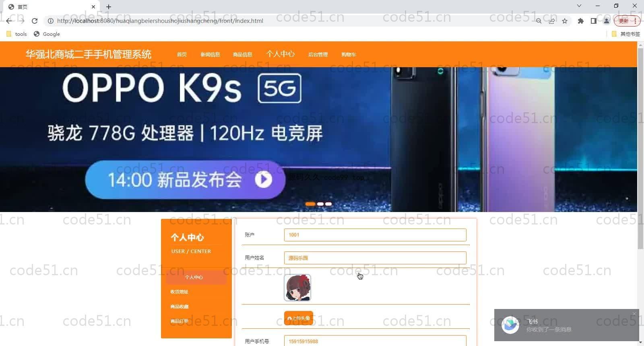644x346 pixels.
Task: Reload the current page
Action: click(x=35, y=21)
